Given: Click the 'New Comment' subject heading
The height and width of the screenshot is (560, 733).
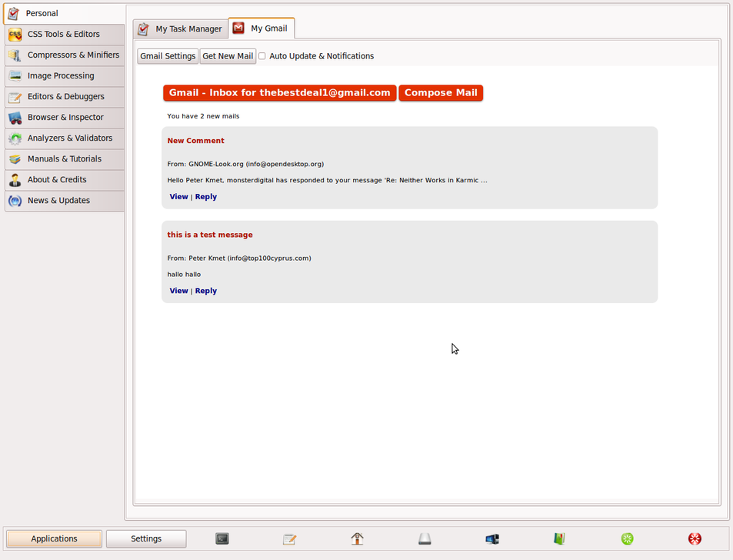Looking at the screenshot, I should [x=196, y=141].
